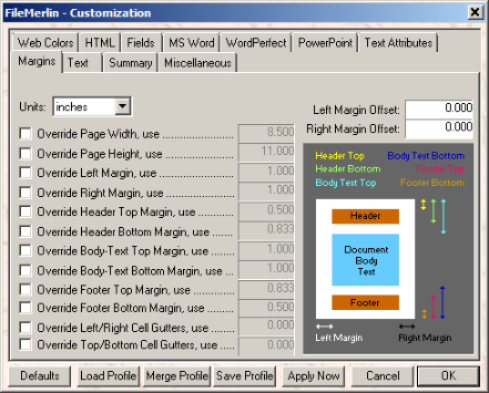Load a profile with Load Profile
This screenshot has height=393, width=489.
[108, 376]
